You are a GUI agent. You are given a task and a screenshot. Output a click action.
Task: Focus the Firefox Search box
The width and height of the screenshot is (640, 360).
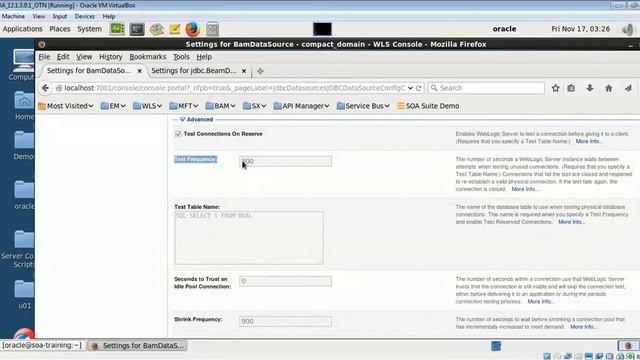click(x=486, y=88)
